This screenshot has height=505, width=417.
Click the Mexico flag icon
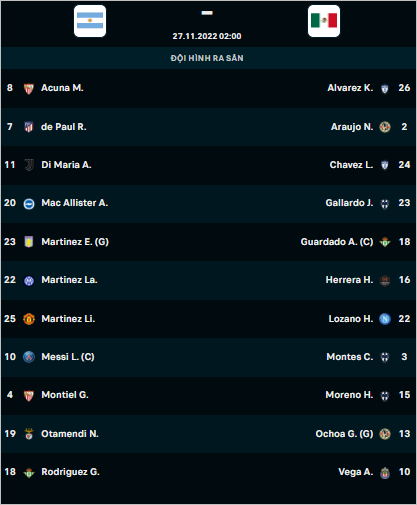pyautogui.click(x=324, y=21)
